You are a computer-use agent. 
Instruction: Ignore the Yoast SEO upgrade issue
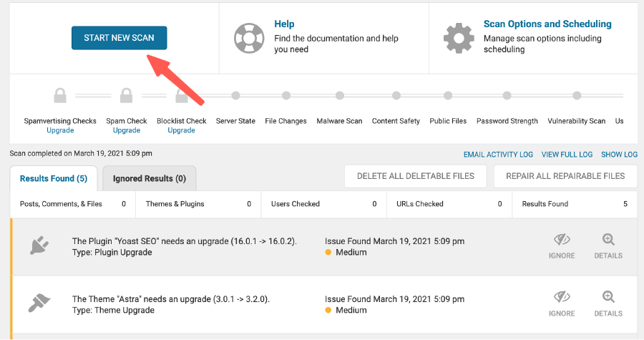(x=562, y=246)
